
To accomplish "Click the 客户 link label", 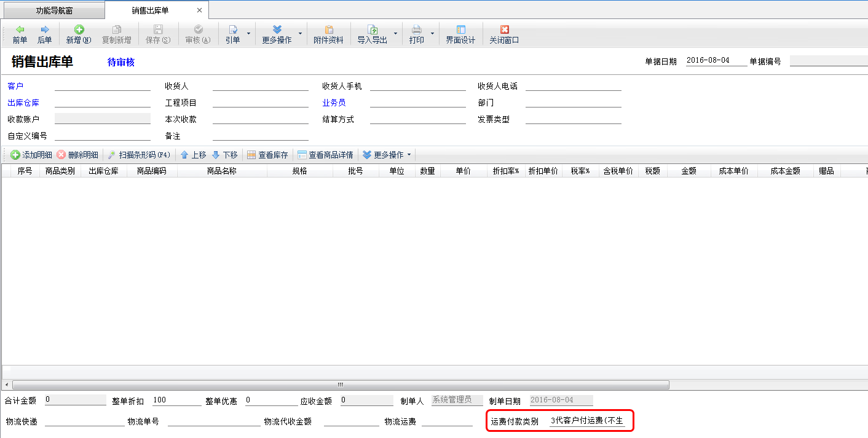I will 15,86.
